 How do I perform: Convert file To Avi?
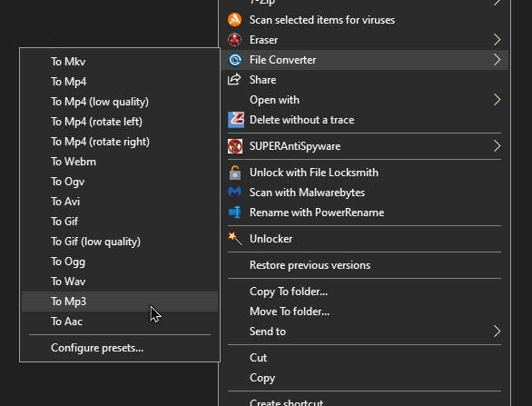click(120, 202)
